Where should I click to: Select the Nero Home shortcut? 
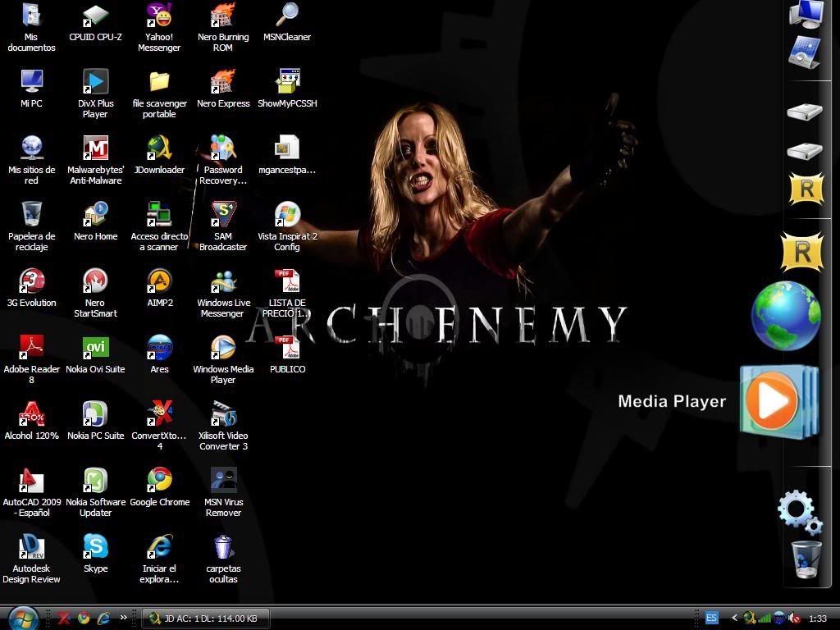coord(95,221)
